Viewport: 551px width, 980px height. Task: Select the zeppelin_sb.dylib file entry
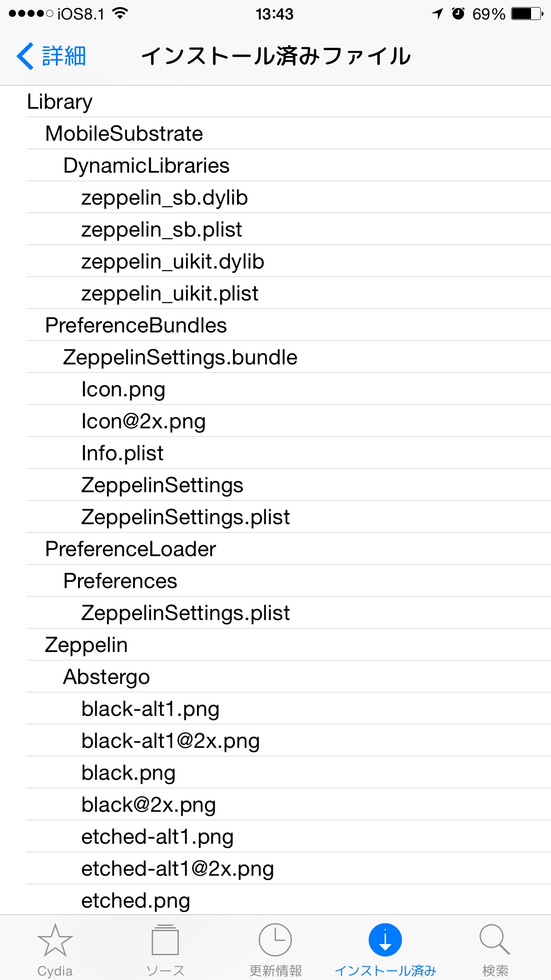(289, 198)
